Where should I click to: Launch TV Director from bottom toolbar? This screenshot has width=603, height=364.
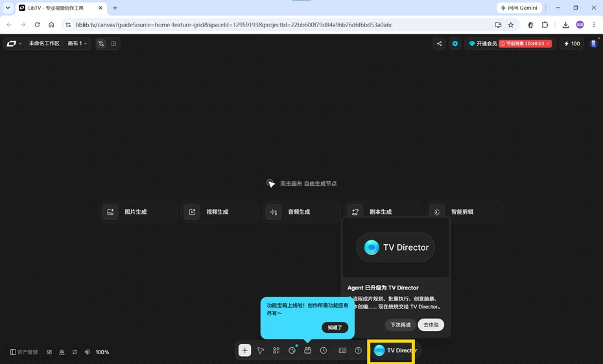tap(395, 350)
